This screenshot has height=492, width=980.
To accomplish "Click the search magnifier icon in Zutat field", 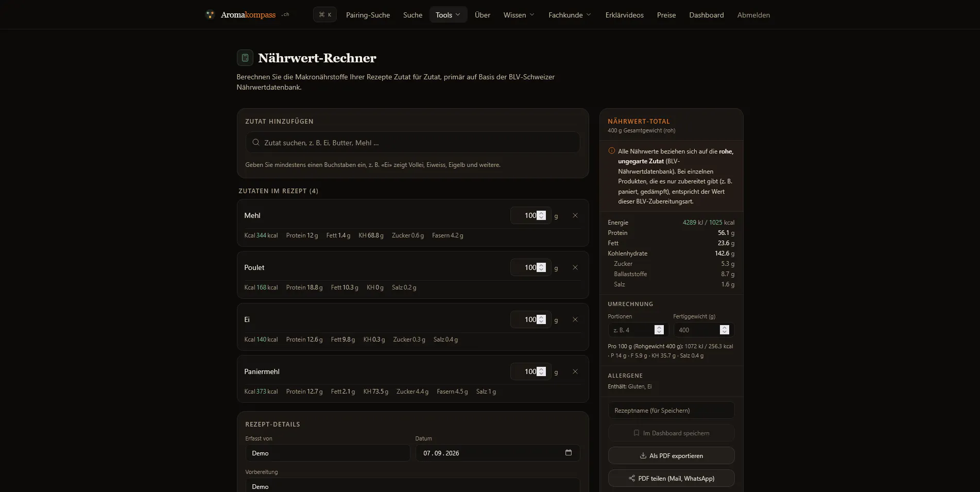I will (256, 143).
